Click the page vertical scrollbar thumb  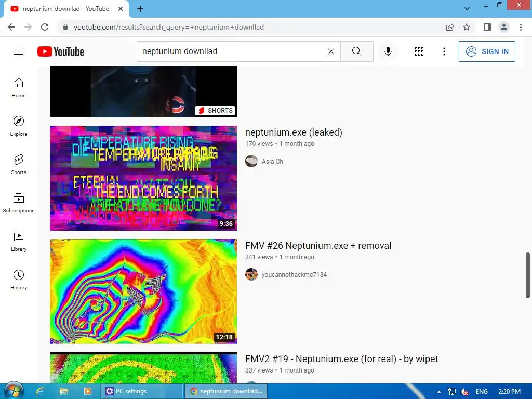528,275
